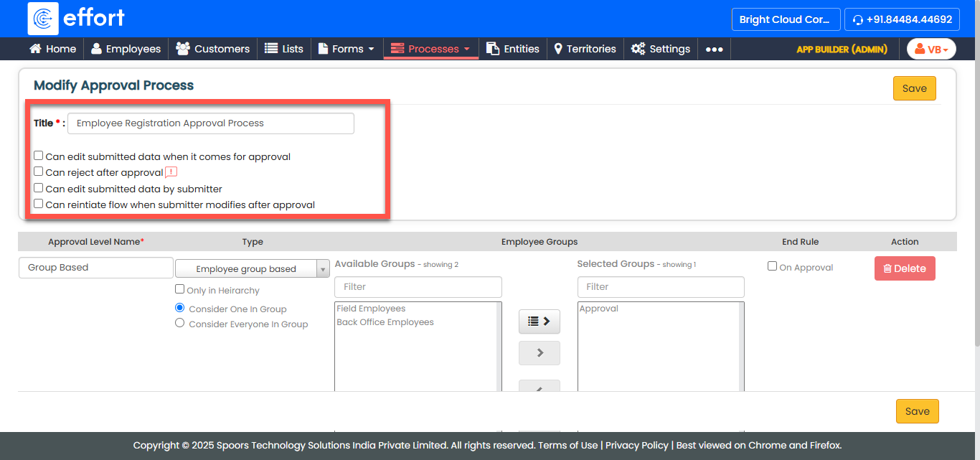The height and width of the screenshot is (460, 980).
Task: Select 'Consider Everyone In Group' radio button
Action: (x=180, y=324)
